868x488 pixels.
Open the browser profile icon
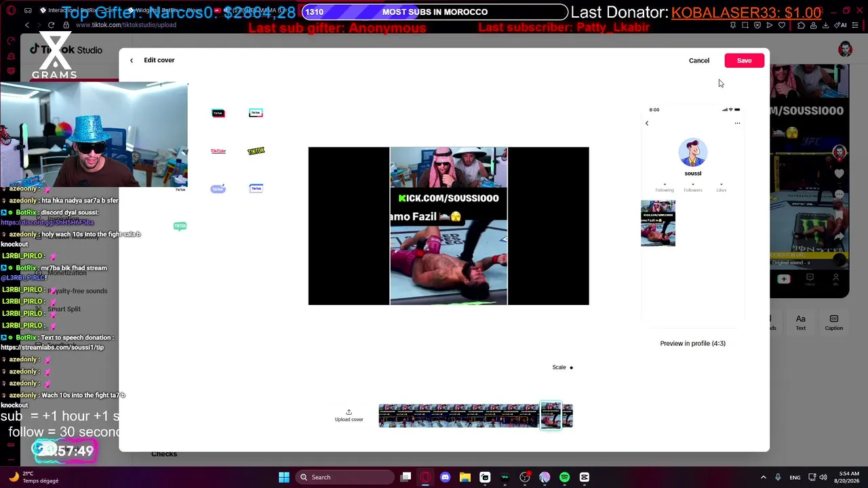[x=814, y=25]
